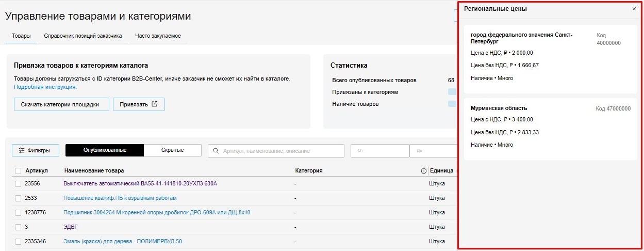Screen dimensions: 644x251
Task: Tick the checkbox for article 2335346
Action: (x=18, y=241)
